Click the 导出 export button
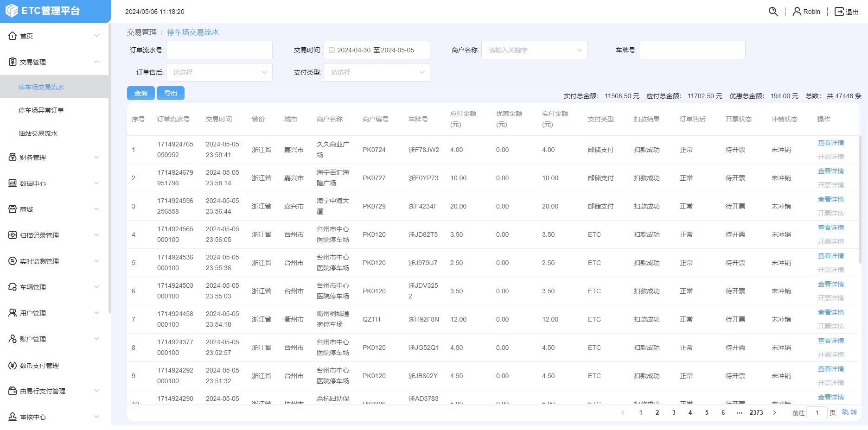This screenshot has height=430, width=868. point(171,93)
